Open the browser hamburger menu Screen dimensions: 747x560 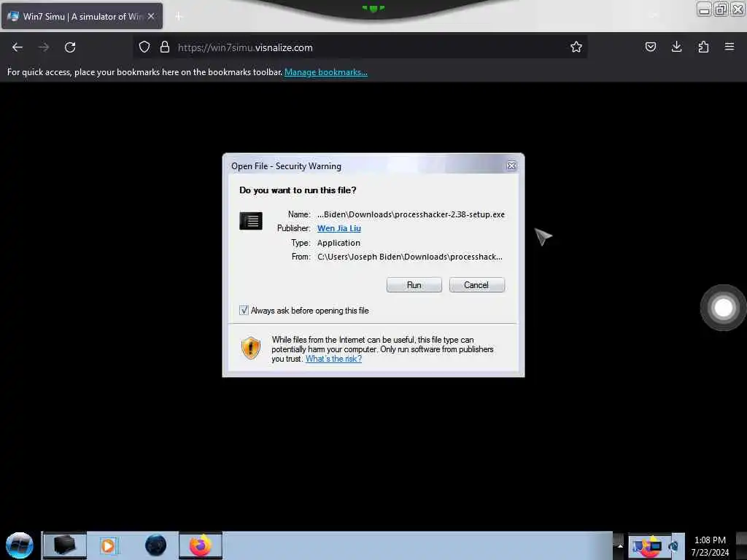tap(729, 47)
